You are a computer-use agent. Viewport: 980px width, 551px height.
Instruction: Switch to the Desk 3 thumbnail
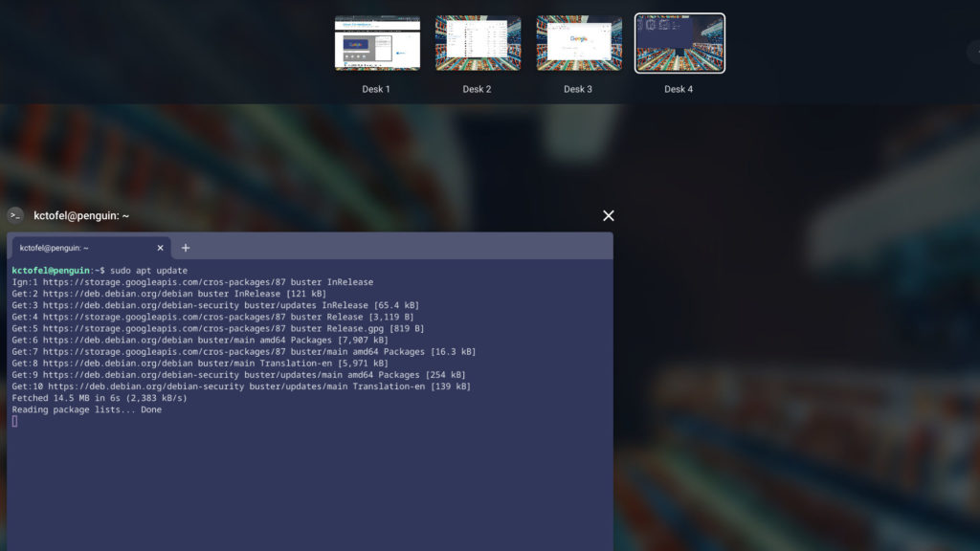point(579,43)
